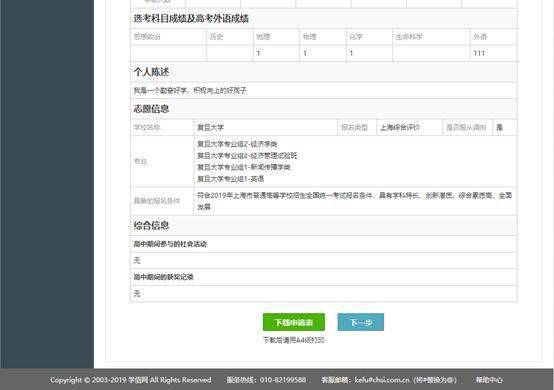
Task: Click the 高中期间的获奖记录 row label
Action: point(163,277)
